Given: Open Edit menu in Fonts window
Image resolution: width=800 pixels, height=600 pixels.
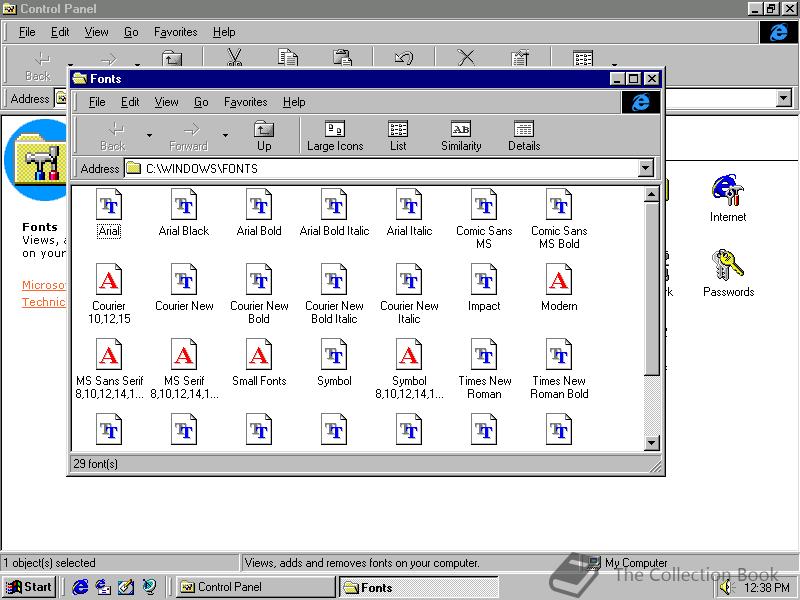Looking at the screenshot, I should [130, 102].
